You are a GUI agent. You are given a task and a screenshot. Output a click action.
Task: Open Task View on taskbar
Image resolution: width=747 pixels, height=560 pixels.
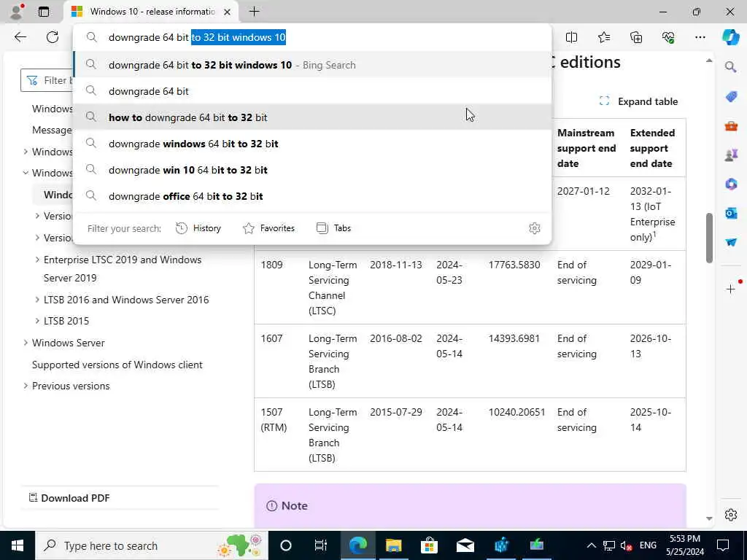point(321,545)
